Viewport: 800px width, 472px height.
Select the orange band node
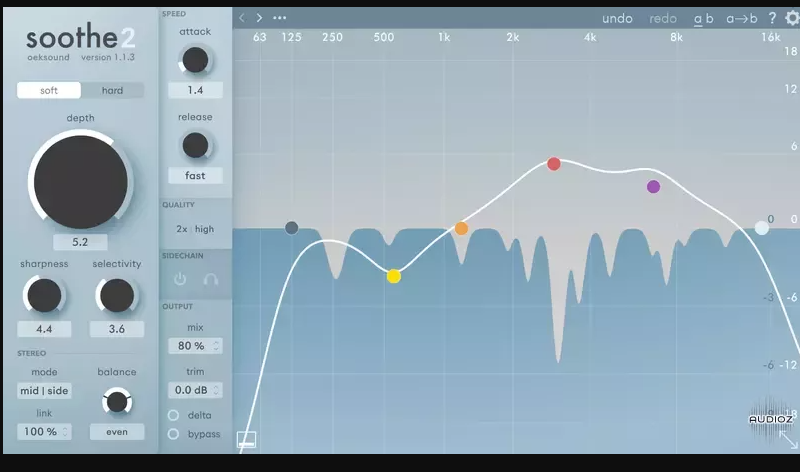(x=461, y=228)
